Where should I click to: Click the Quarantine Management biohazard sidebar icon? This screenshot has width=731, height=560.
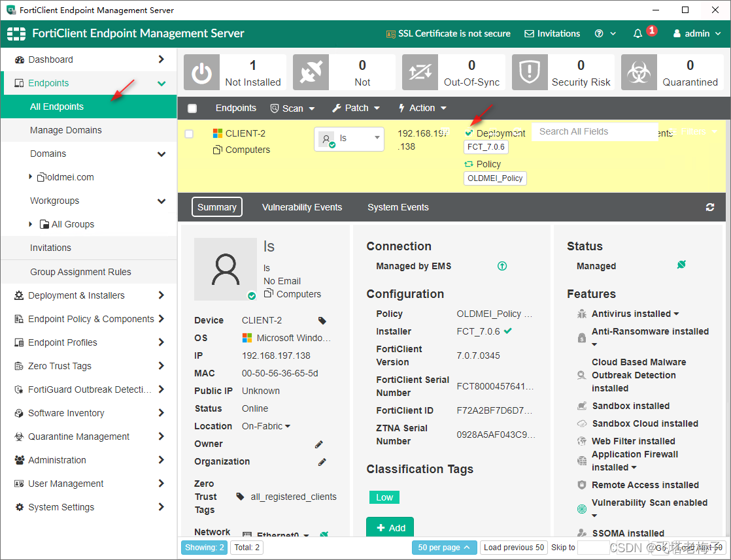coord(19,436)
